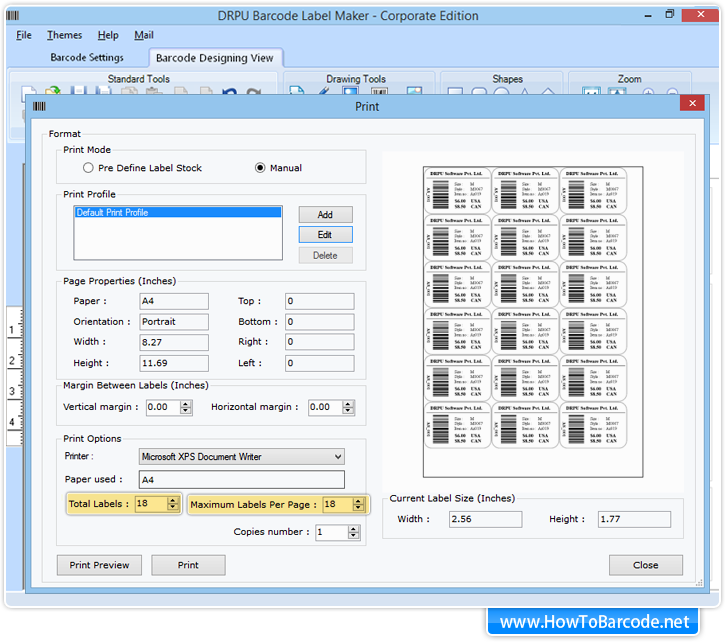Click the barcode icon in Print dialog title
The image size is (725, 642).
[x=39, y=106]
